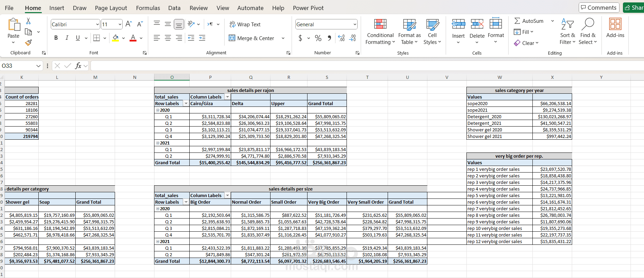This screenshot has width=644, height=278.
Task: Click the Increase Decimal icon
Action: point(341,38)
